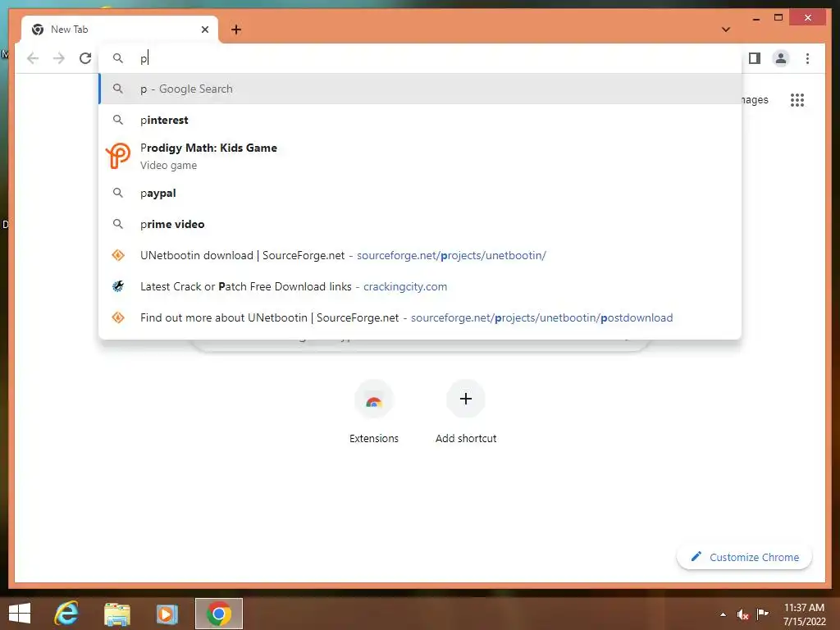Click the SourceForge icon on UNetbootin download row

(118, 256)
